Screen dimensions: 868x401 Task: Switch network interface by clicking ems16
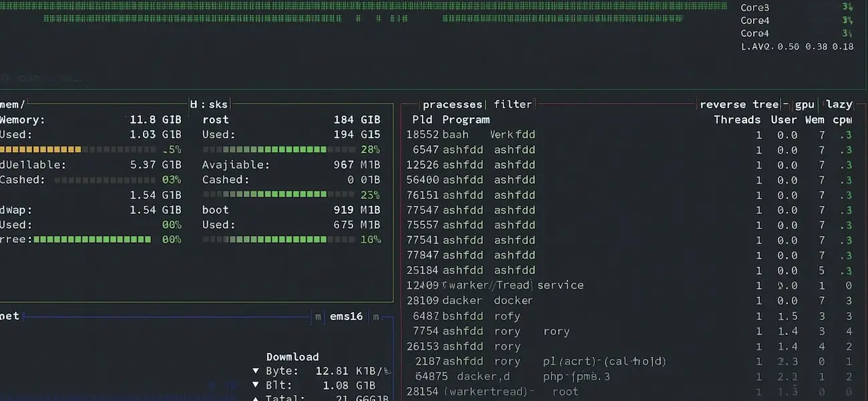(x=347, y=316)
